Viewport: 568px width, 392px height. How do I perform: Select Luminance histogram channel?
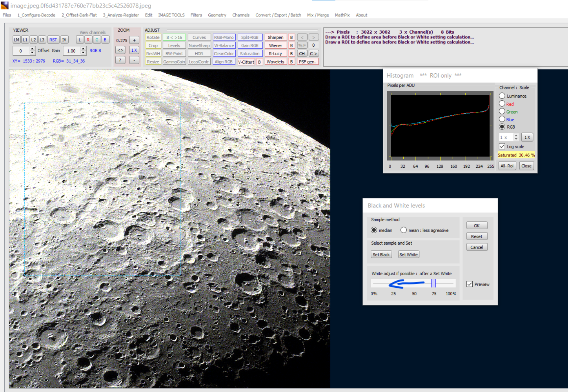(502, 96)
